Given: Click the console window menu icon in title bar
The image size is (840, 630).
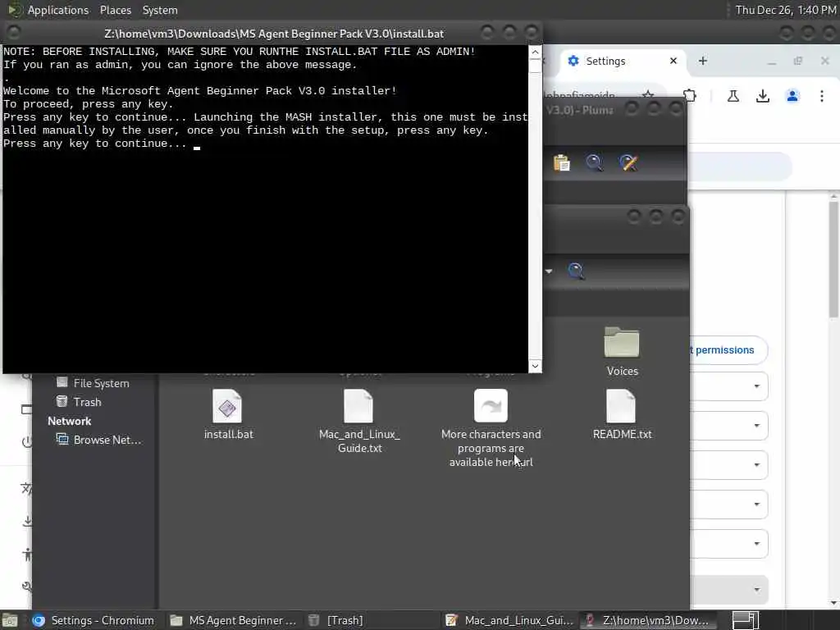Looking at the screenshot, I should coord(14,33).
